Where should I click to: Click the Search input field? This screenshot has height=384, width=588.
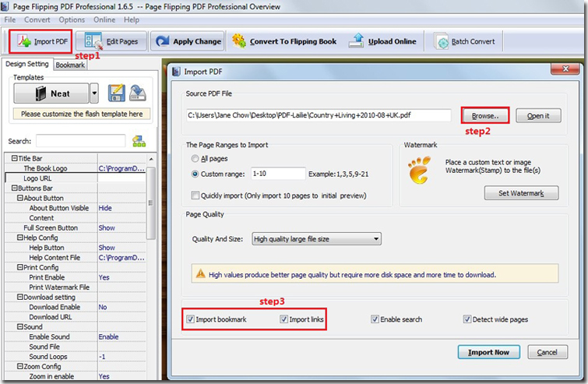coord(81,141)
